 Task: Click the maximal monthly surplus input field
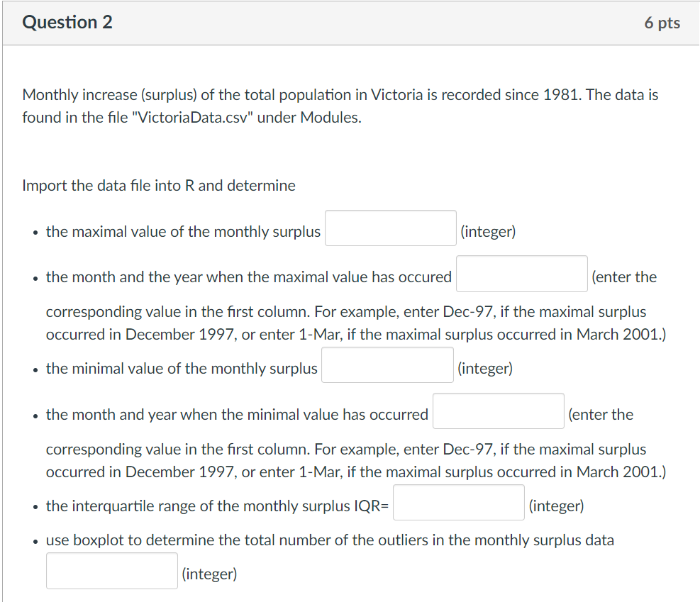(390, 228)
